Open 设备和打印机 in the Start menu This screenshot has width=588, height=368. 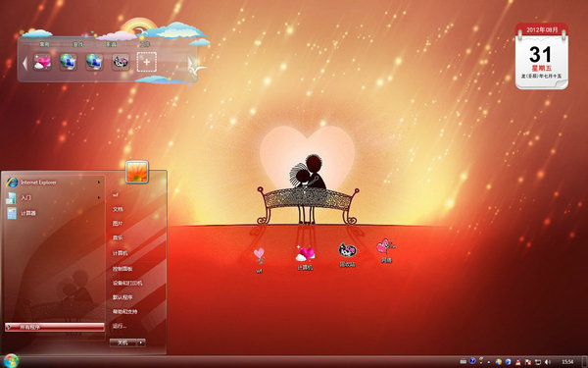(127, 283)
